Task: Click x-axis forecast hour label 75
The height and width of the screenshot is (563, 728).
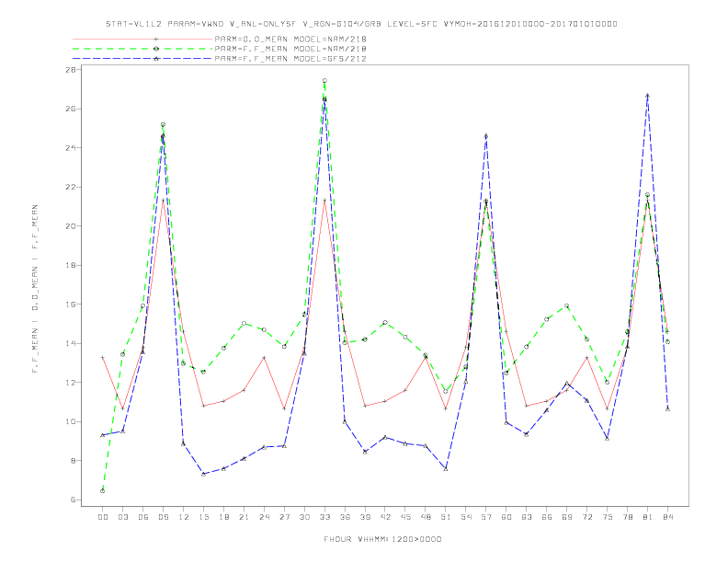Action: 607,517
